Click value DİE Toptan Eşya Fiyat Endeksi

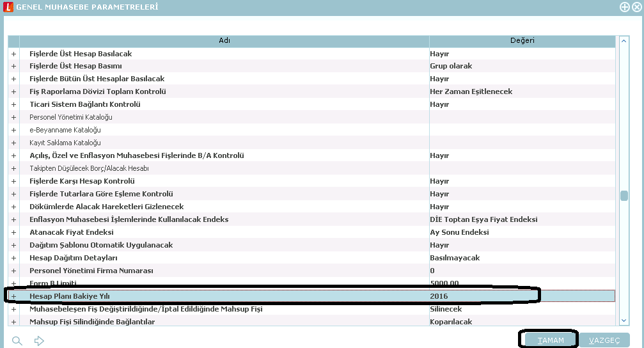click(483, 219)
